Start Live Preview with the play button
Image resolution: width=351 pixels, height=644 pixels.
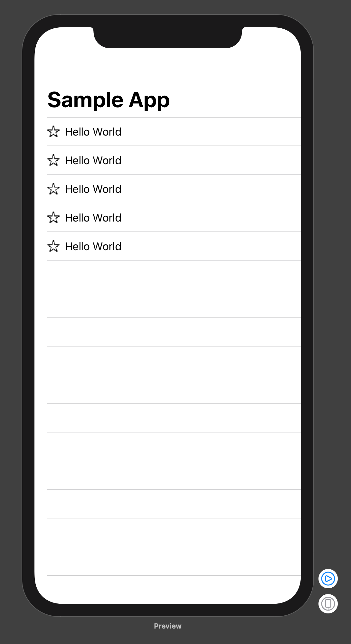coord(328,579)
